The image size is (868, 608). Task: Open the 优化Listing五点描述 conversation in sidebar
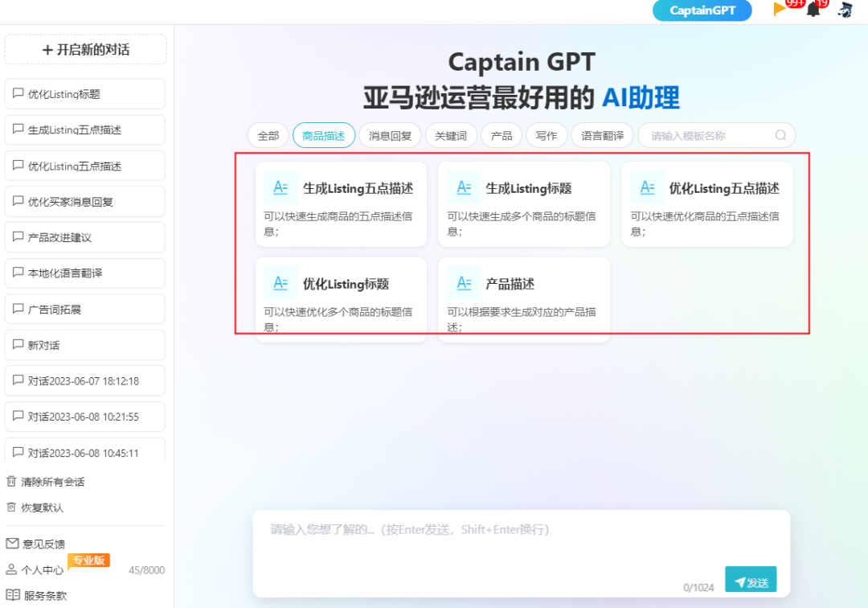[85, 166]
